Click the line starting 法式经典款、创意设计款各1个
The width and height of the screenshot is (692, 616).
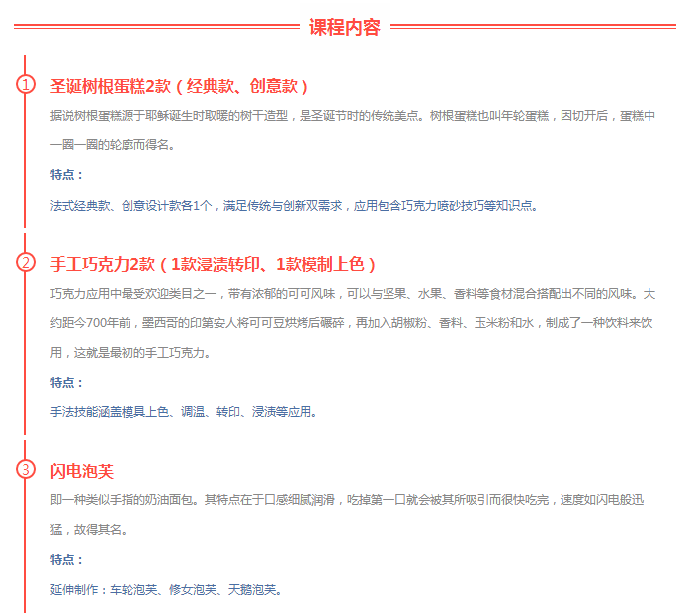tap(294, 206)
